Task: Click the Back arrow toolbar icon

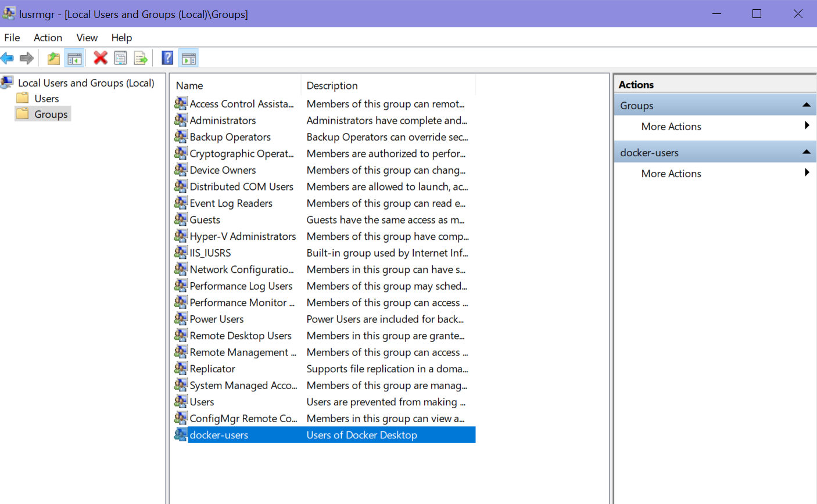Action: [x=8, y=58]
